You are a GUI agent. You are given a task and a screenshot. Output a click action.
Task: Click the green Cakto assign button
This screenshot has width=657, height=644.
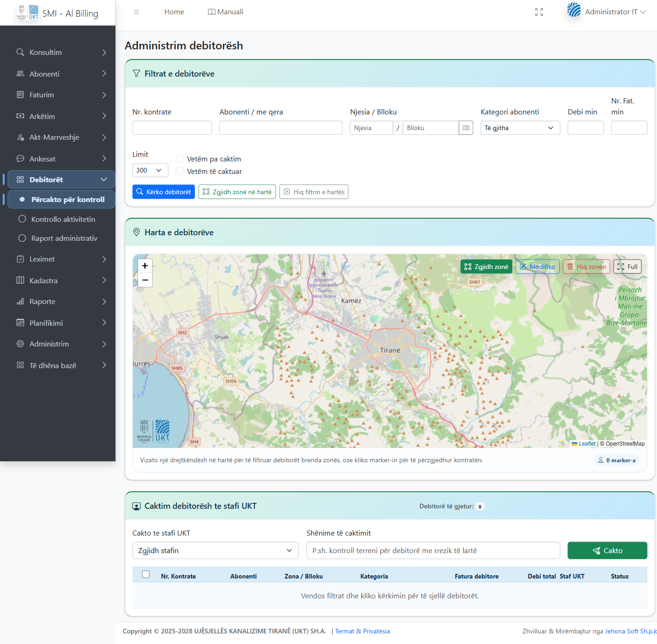point(607,550)
